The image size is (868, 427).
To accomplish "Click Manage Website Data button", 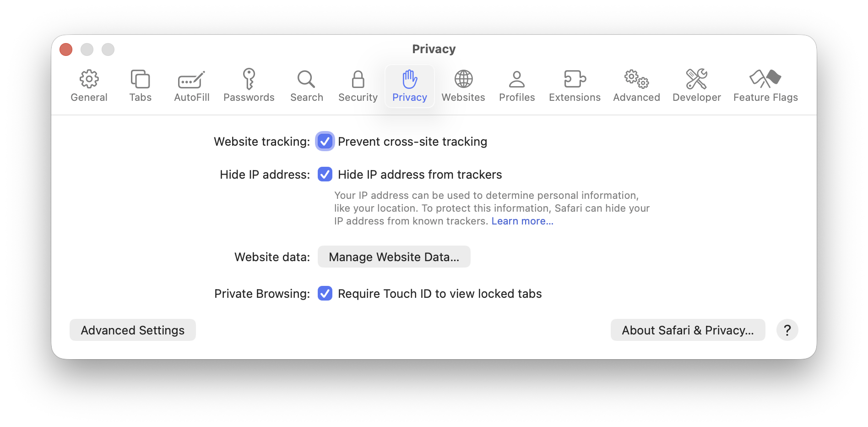I will click(x=394, y=257).
